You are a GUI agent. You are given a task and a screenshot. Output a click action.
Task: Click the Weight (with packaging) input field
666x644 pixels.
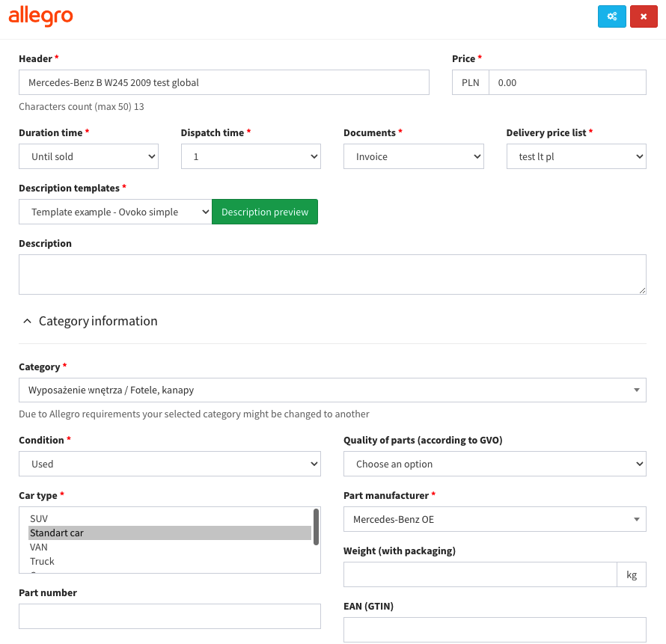pos(480,574)
